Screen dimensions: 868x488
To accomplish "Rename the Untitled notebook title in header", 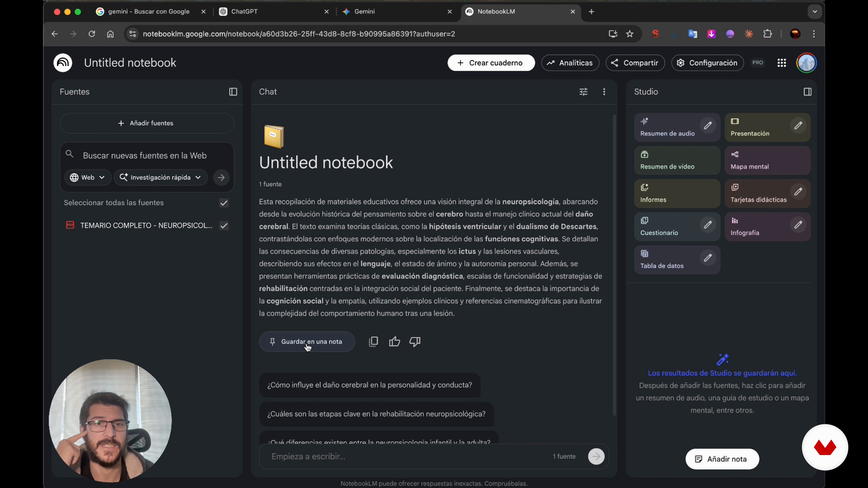I will pos(130,63).
